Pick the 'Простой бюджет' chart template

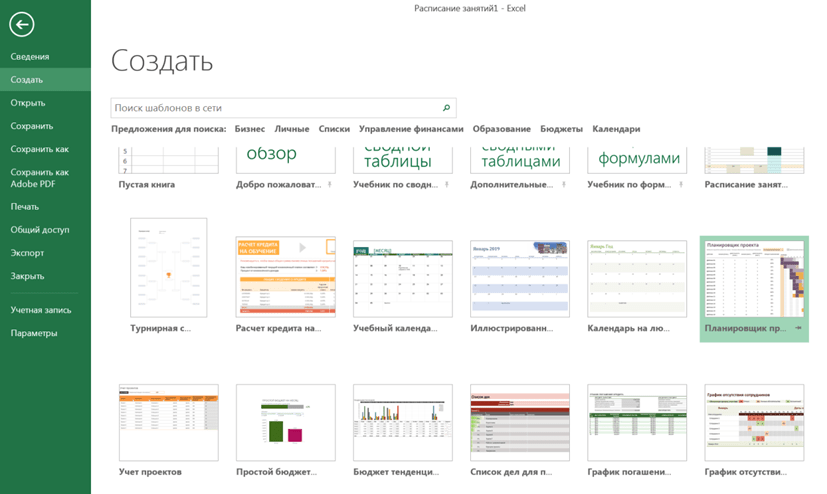pyautogui.click(x=285, y=422)
